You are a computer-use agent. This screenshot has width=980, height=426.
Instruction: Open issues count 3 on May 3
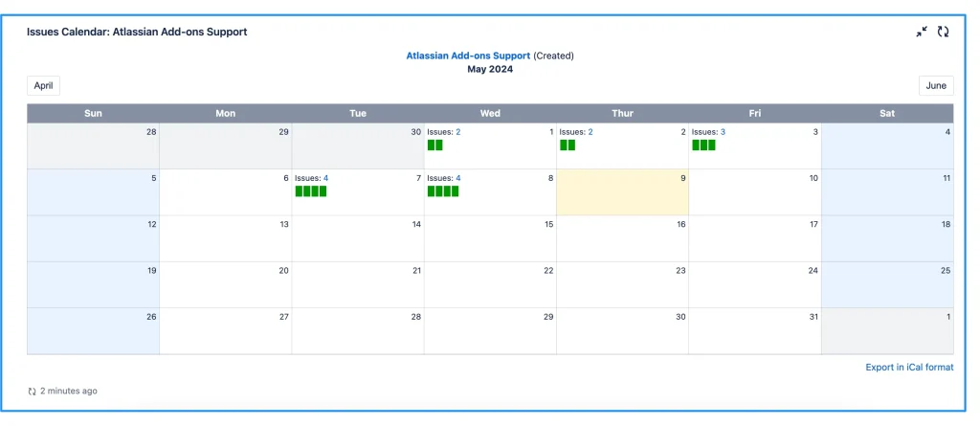723,132
